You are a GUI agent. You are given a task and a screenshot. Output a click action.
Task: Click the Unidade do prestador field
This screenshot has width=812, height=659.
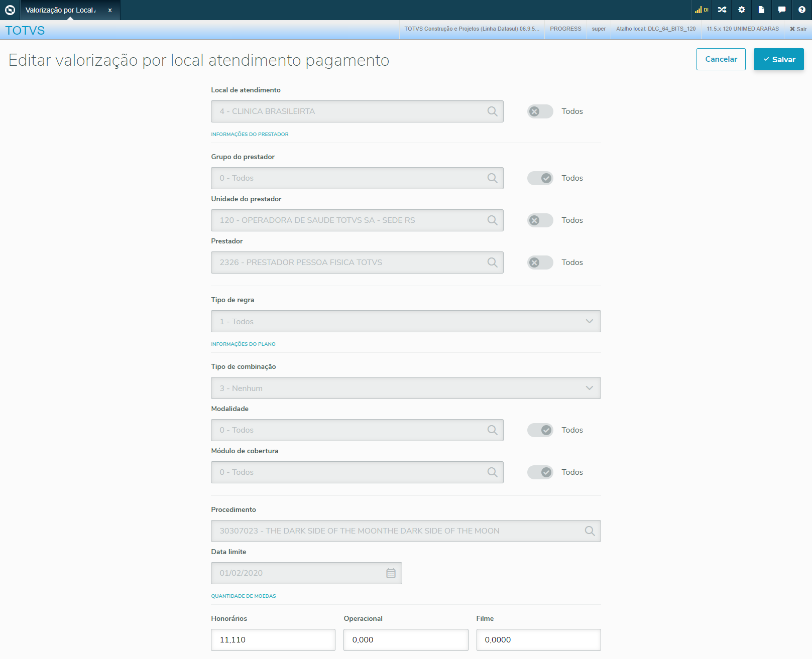tap(357, 220)
